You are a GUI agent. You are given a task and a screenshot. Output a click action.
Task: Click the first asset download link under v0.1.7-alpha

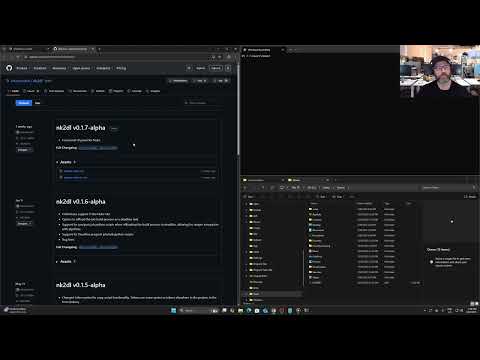(x=74, y=171)
